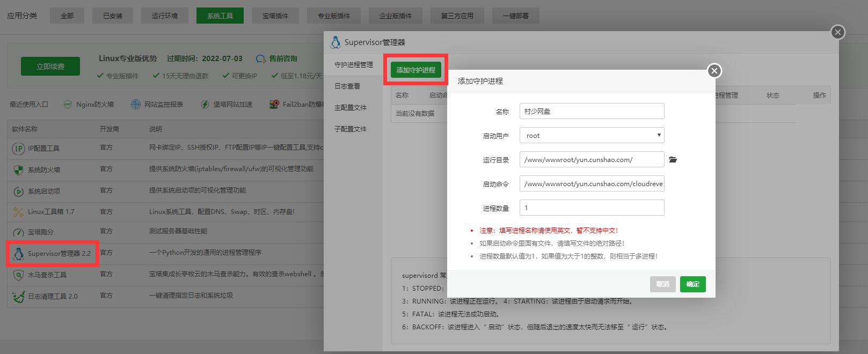Click the Linux工具箱 wrench icon
This screenshot has width=868, height=354.
pyautogui.click(x=18, y=212)
